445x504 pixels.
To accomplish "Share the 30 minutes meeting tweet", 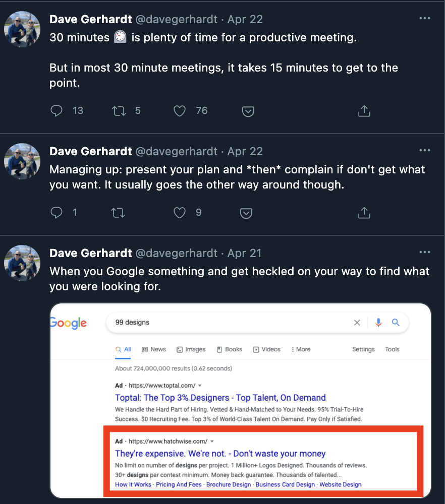I will [x=364, y=111].
